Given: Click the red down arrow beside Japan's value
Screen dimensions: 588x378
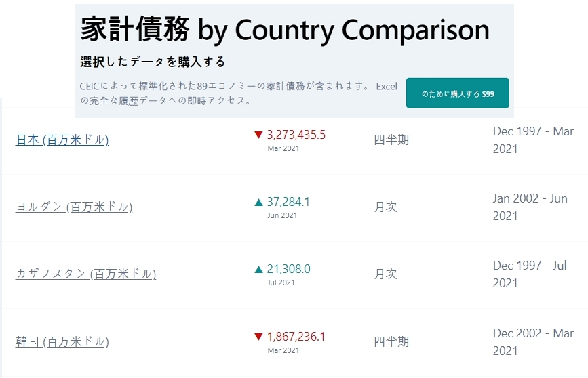Looking at the screenshot, I should tap(258, 135).
